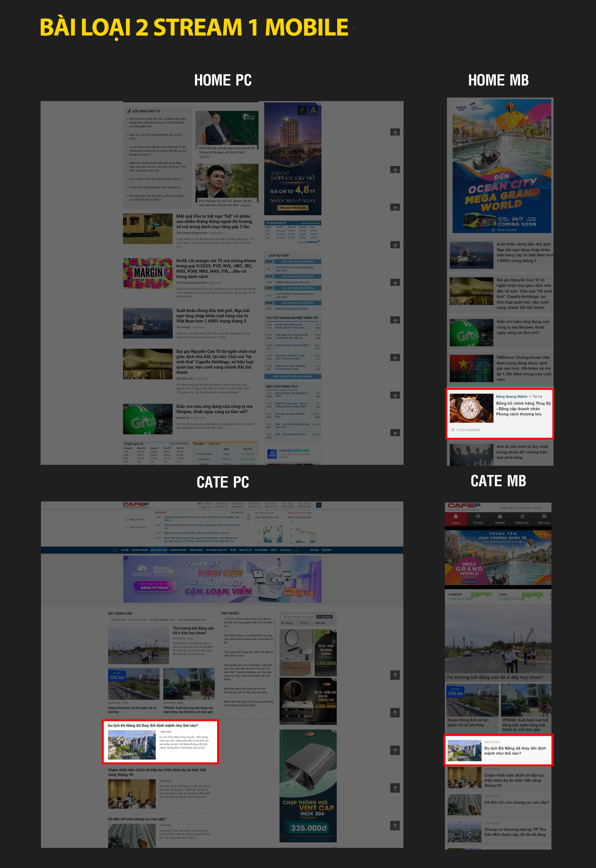The width and height of the screenshot is (596, 868).
Task: Select the Công ty radio button
Action: 283,623
